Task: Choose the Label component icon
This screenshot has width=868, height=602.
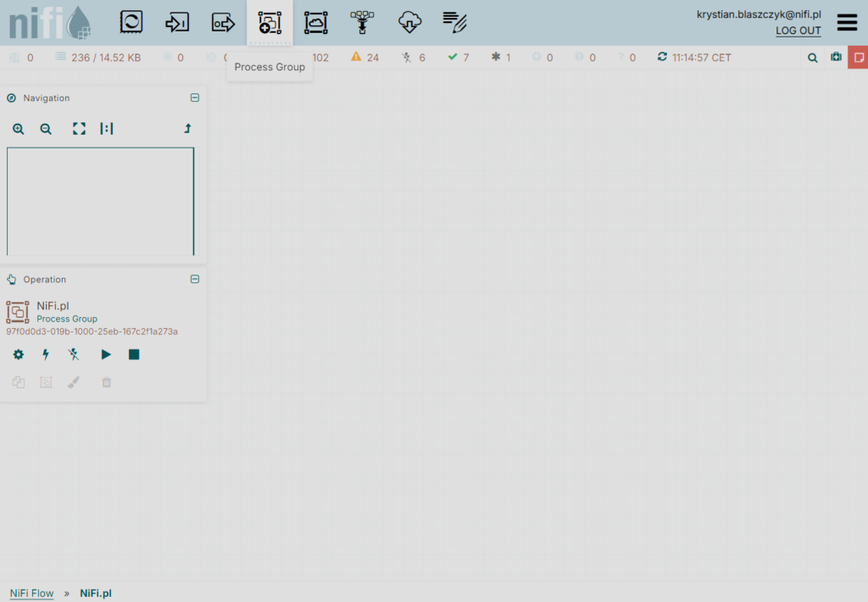Action: [455, 23]
